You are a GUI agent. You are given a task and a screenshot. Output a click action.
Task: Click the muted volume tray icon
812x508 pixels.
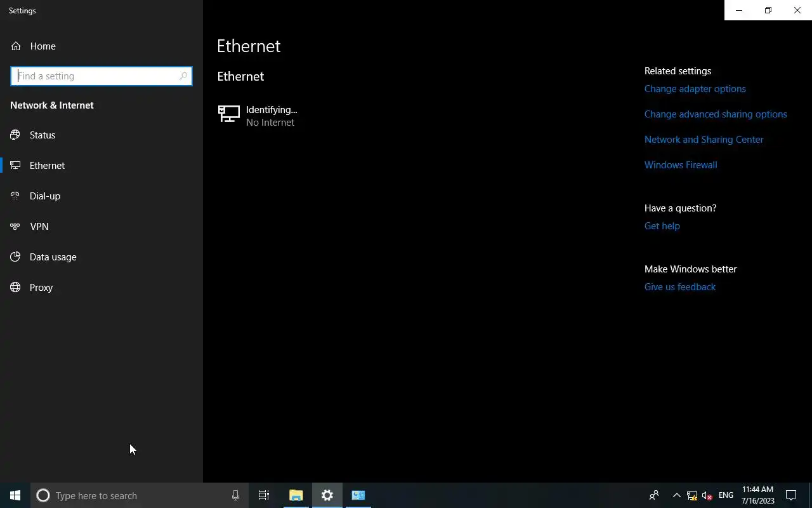(707, 495)
